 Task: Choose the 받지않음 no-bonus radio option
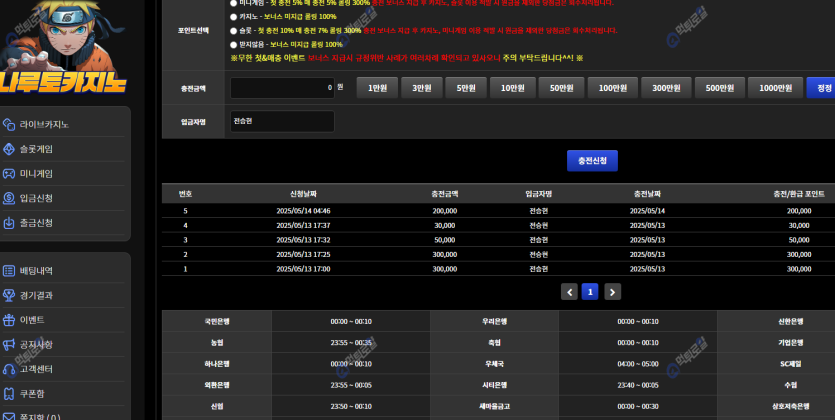coord(233,45)
